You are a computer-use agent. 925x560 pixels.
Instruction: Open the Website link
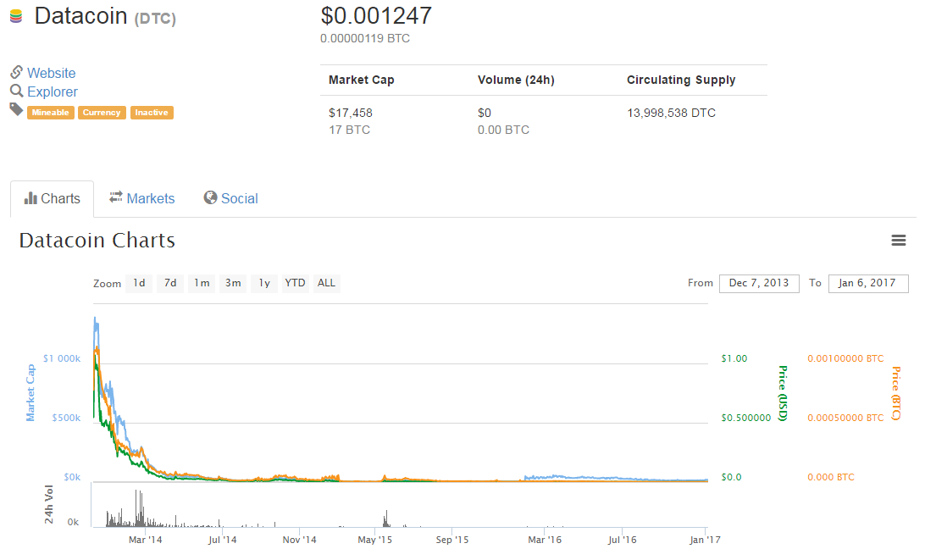click(x=52, y=73)
